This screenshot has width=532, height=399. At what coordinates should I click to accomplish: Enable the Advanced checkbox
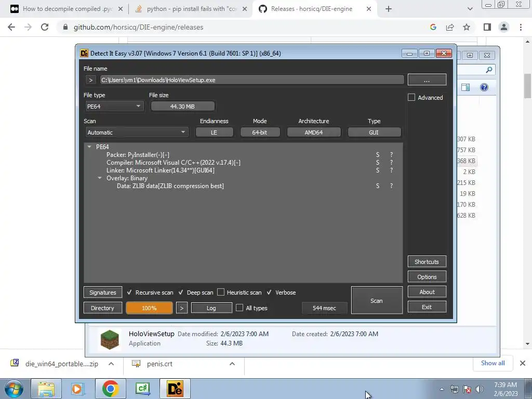[x=411, y=98]
